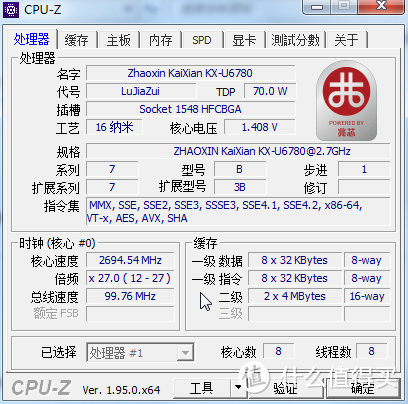This screenshot has height=404, width=408.
Task: Click the empty 额定 FSB field
Action: point(130,314)
